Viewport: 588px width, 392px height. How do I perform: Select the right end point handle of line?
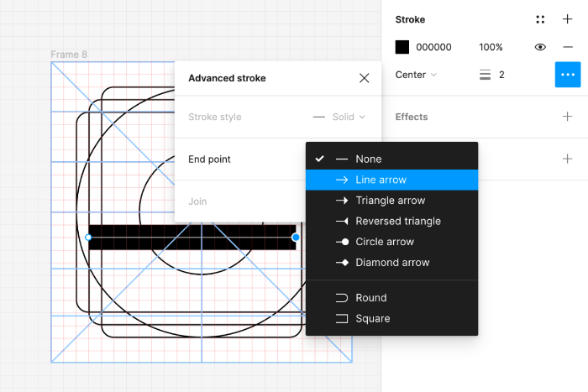pyautogui.click(x=296, y=238)
